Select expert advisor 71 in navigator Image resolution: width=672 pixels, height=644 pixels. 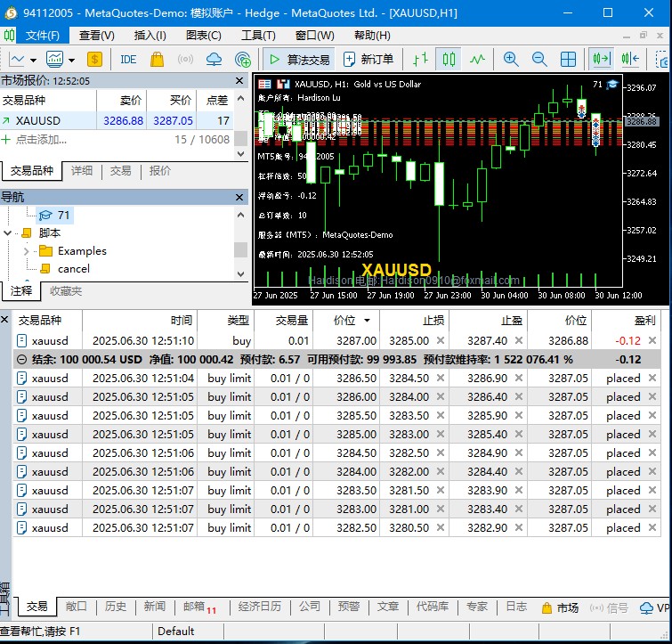point(54,215)
